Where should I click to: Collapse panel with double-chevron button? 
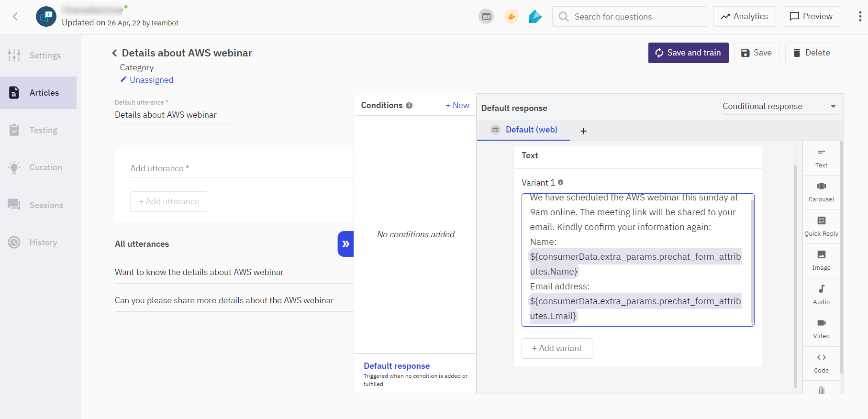(345, 244)
